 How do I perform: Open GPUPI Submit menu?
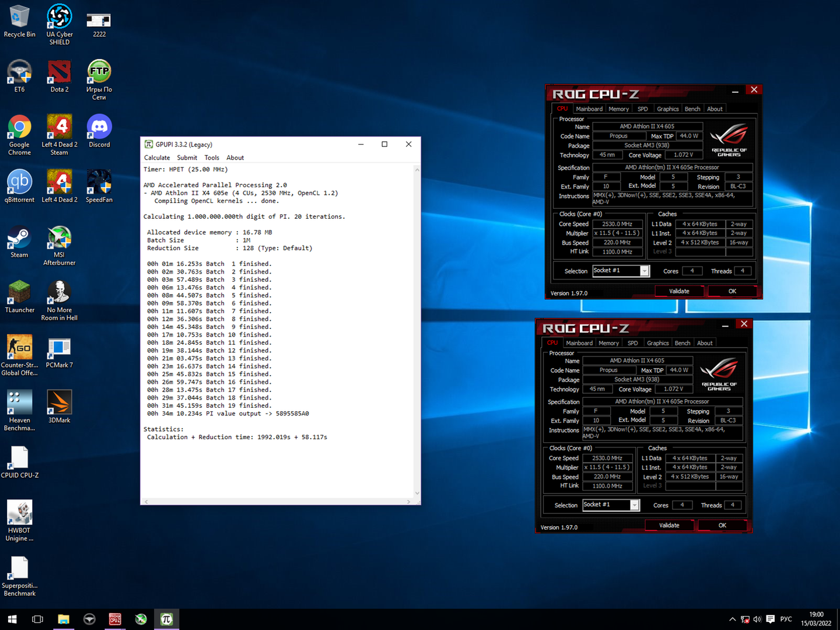click(187, 157)
